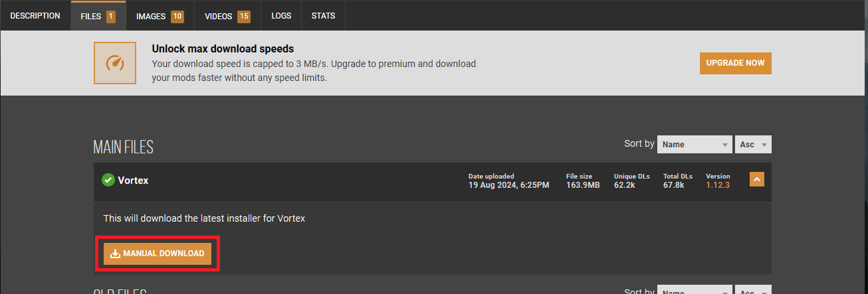
Task: Go to the Stats tab
Action: click(323, 15)
